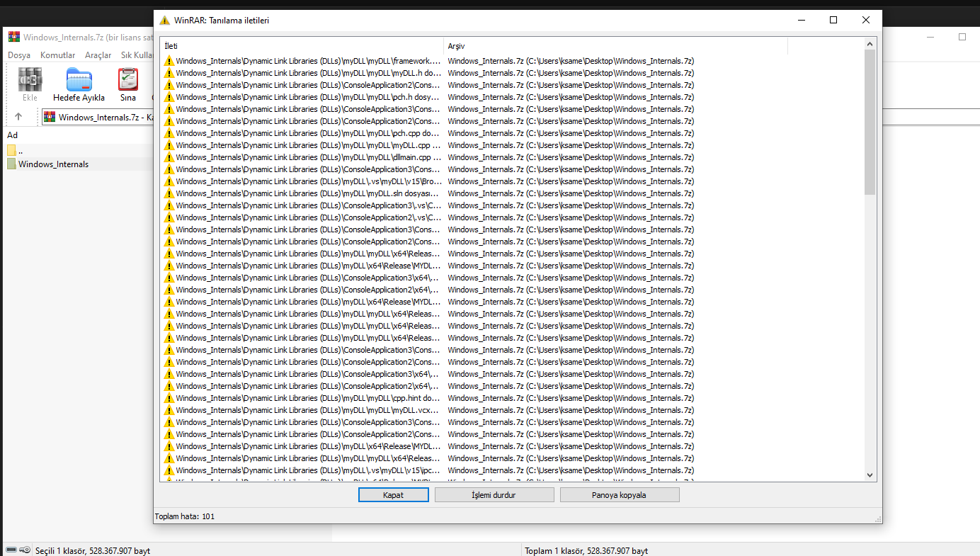
Task: Select the myDLL.vcx message row
Action: (x=428, y=410)
